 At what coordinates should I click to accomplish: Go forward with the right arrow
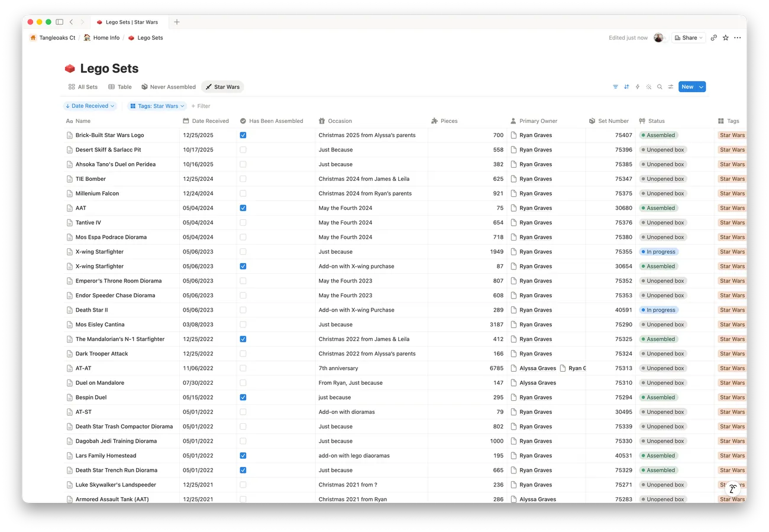[x=81, y=22]
